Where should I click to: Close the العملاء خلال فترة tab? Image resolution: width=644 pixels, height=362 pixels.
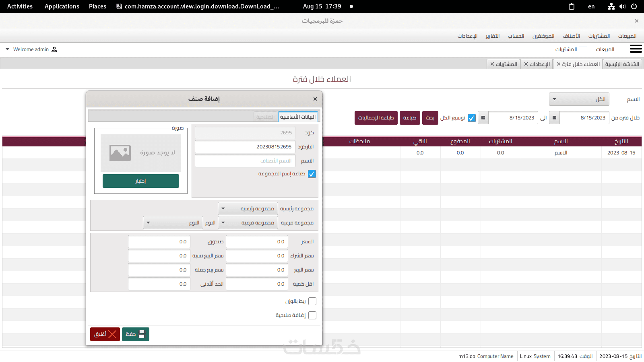(559, 64)
